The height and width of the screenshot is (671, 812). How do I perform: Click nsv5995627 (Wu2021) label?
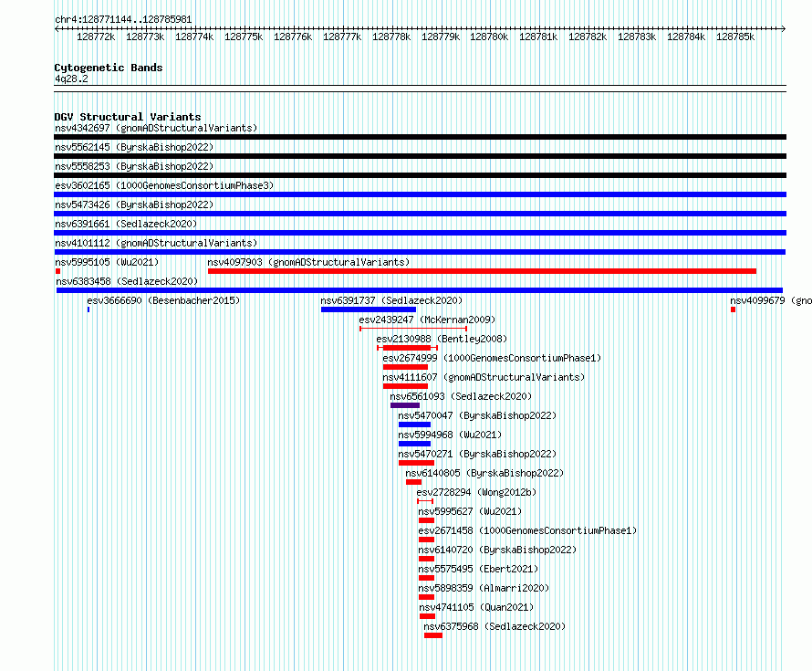tap(470, 511)
